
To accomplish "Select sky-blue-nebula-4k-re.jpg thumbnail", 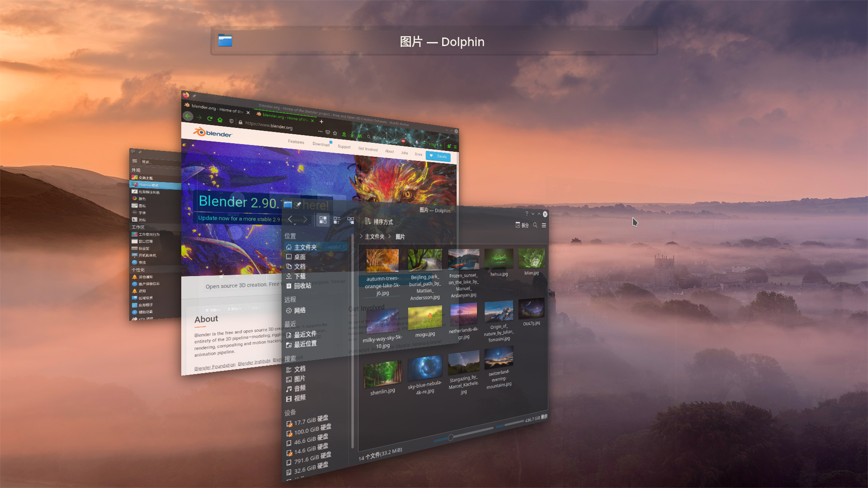I will click(x=425, y=369).
